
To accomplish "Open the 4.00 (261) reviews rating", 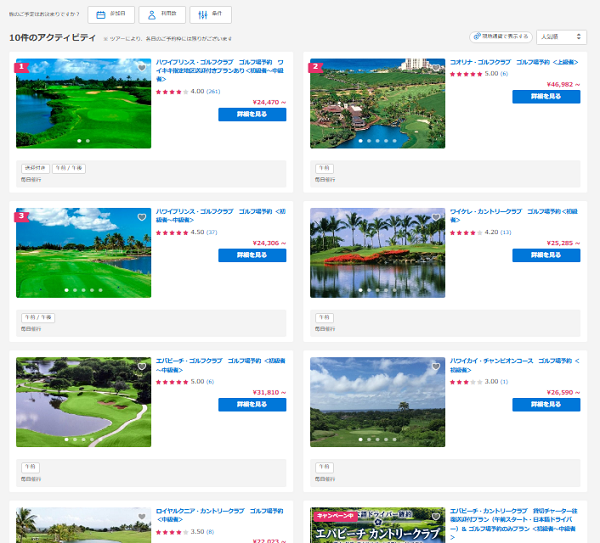I will [188, 91].
